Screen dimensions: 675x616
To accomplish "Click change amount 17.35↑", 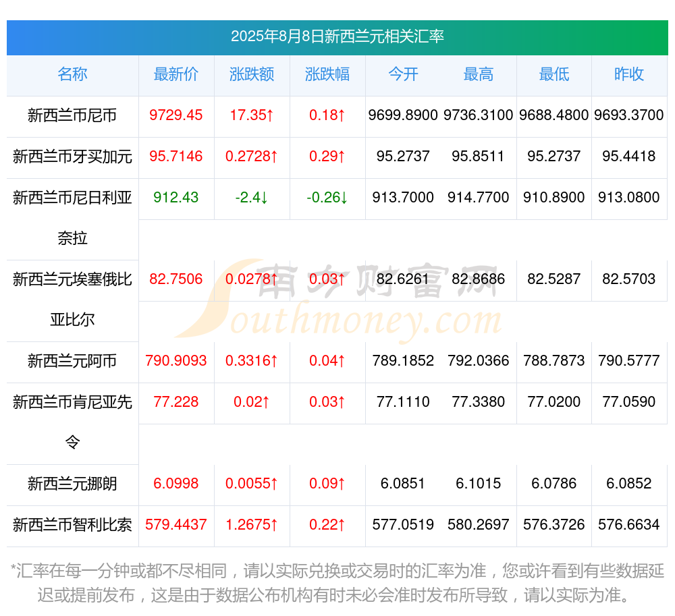I will (x=252, y=115).
